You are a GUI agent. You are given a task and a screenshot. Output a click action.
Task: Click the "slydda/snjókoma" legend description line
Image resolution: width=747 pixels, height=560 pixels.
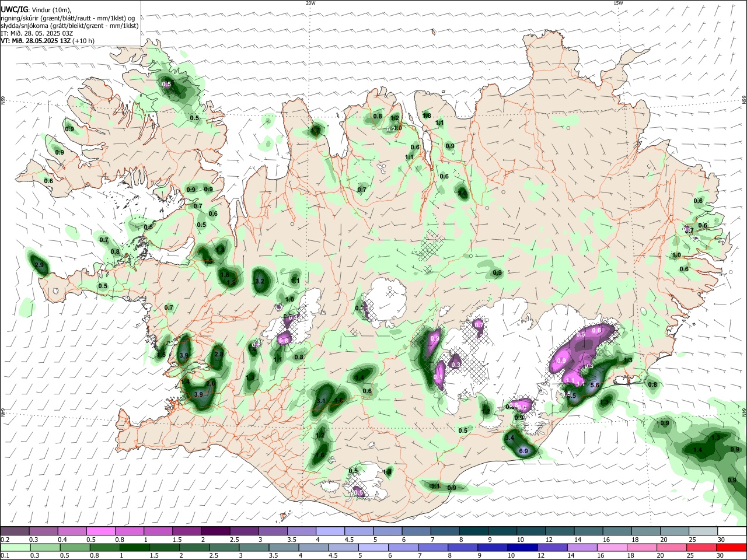[69, 26]
